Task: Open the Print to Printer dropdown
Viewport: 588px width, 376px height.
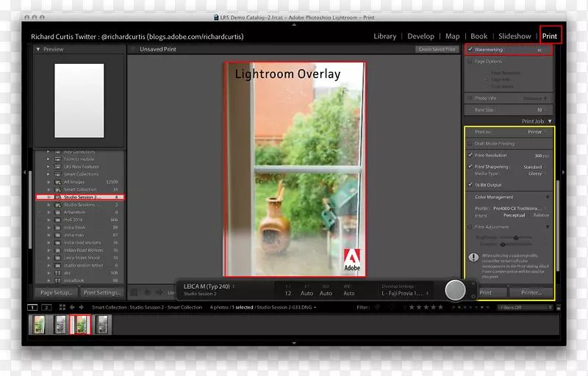Action: 537,132
